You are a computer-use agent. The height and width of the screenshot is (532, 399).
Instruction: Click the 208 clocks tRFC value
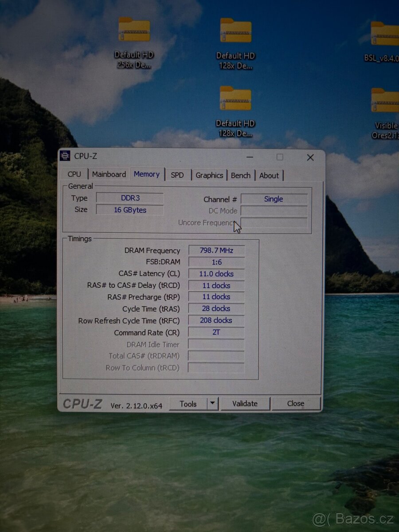216,320
